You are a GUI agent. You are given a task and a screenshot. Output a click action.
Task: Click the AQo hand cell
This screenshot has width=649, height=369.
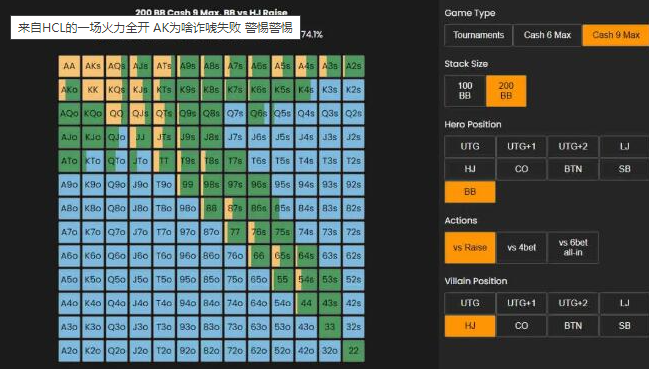69,113
